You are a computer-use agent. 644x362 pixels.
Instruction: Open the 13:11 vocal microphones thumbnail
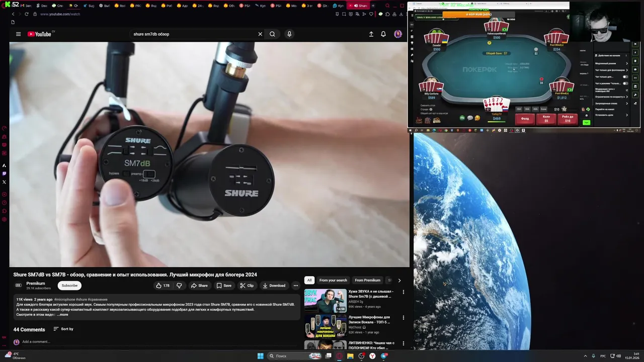325,326
